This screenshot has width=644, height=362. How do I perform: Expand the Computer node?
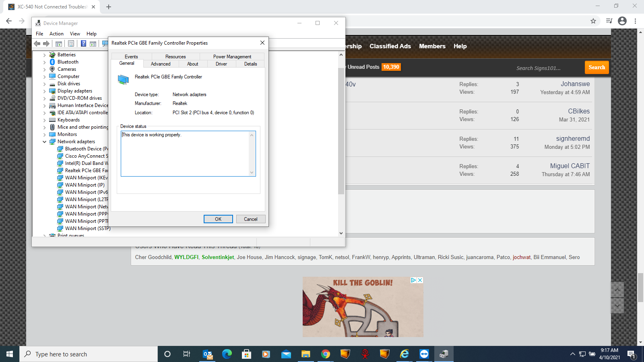45,76
